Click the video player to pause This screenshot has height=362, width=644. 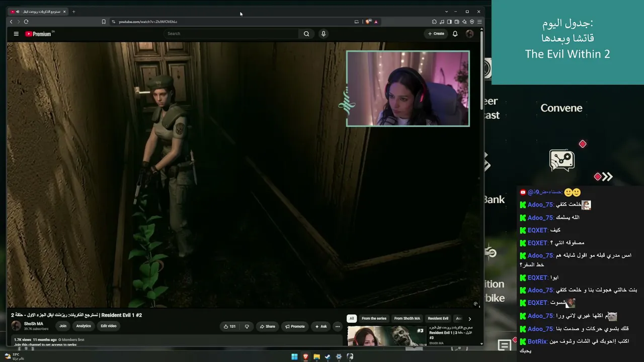click(x=243, y=174)
